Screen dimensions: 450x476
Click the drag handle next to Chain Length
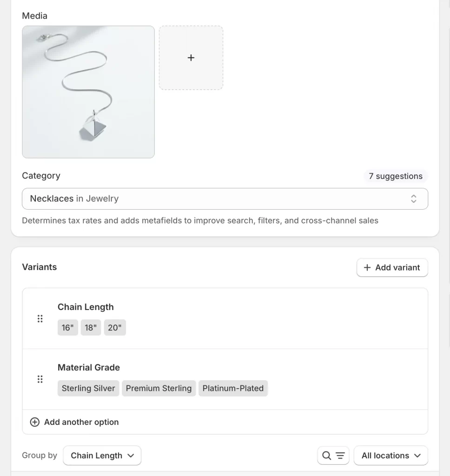tap(40, 318)
